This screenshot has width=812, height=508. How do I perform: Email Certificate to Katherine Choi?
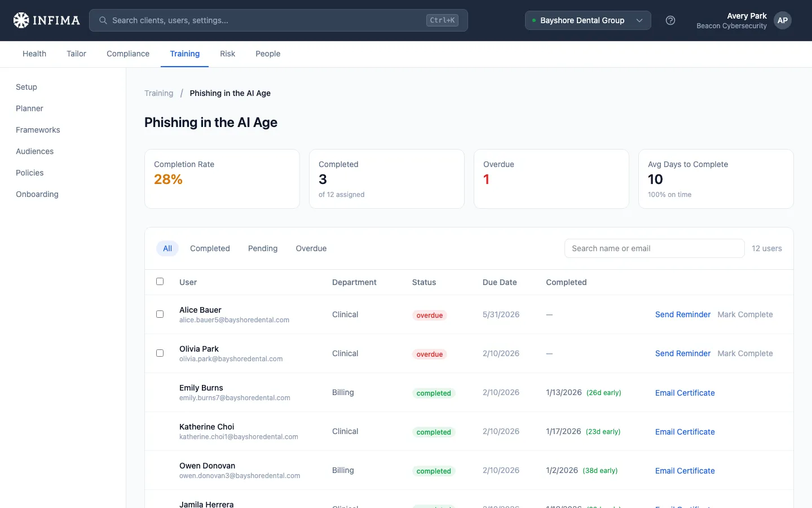tap(685, 432)
